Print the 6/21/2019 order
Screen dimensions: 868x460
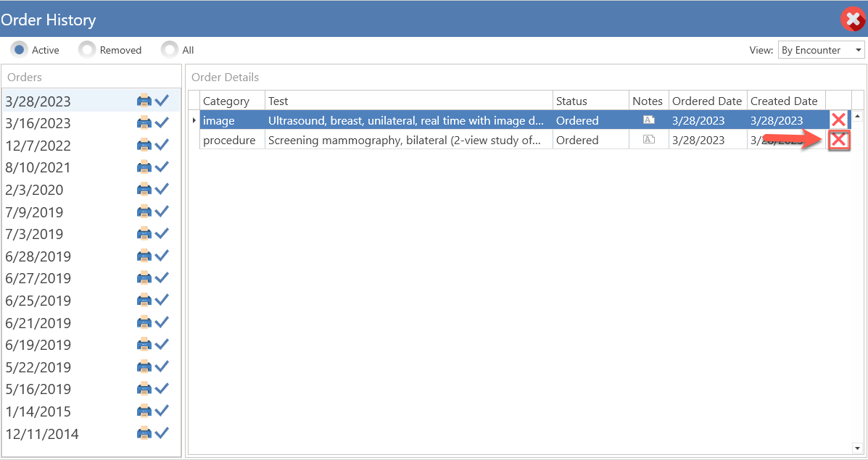tap(144, 322)
